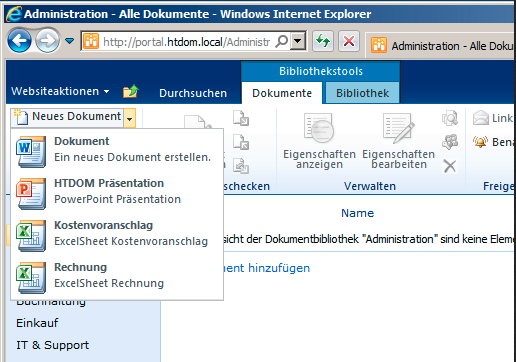Click Eigenschaften anzeigen button

tap(319, 141)
